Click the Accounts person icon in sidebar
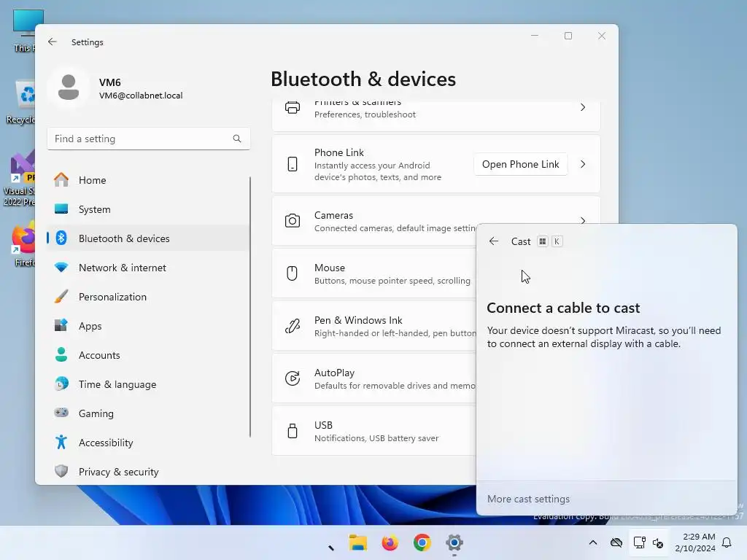Viewport: 747px width, 560px height. [x=61, y=354]
